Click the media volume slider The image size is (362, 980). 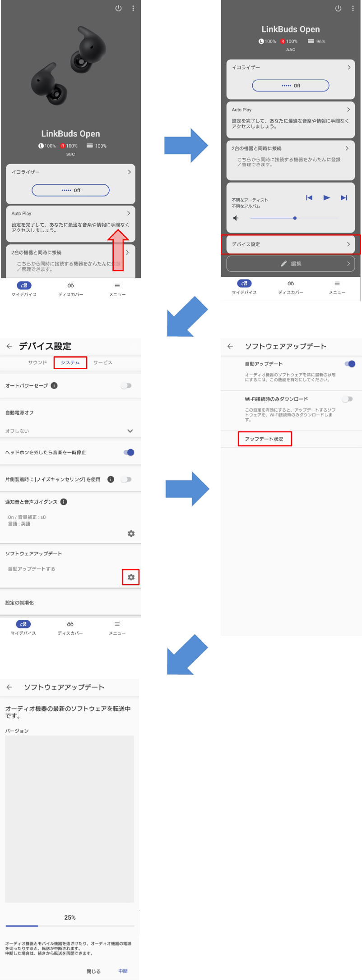click(295, 218)
